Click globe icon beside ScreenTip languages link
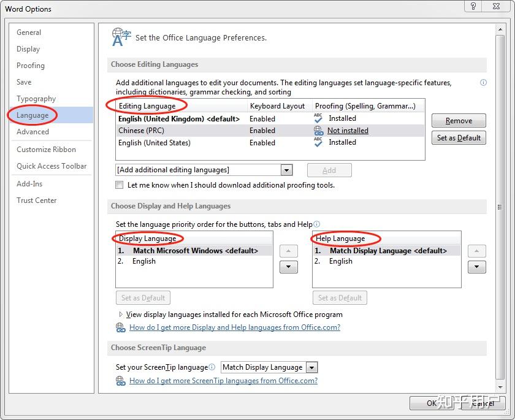Viewport: 515px width, 420px height. (121, 381)
